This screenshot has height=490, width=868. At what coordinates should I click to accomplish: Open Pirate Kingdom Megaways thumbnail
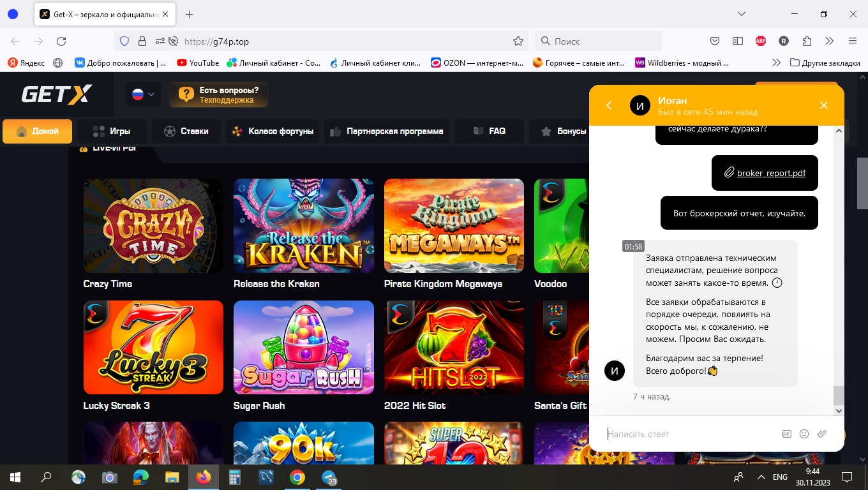(454, 226)
